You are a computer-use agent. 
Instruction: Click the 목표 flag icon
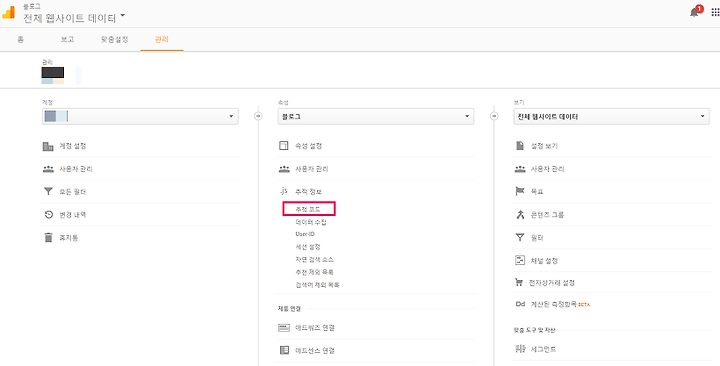click(x=520, y=191)
